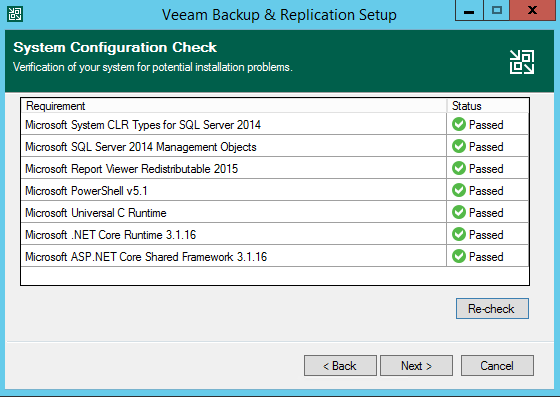Click Passed status text for ASP.NET Core row
This screenshot has height=397, width=560.
[x=486, y=257]
